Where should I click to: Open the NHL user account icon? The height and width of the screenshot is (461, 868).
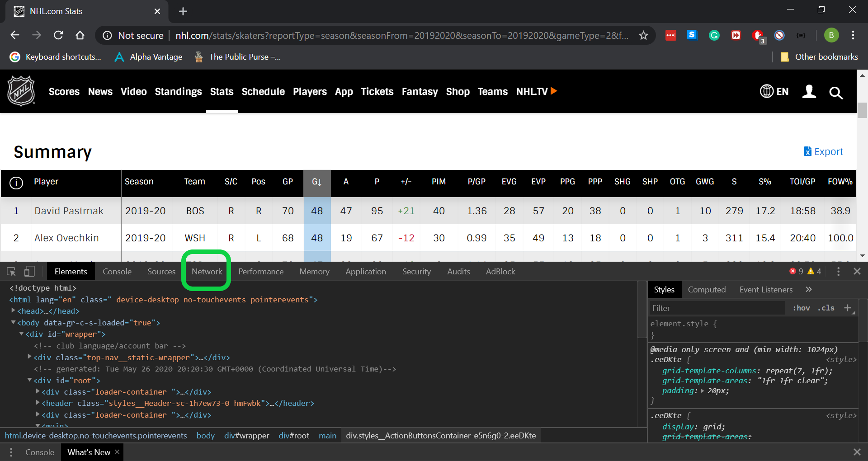click(809, 92)
